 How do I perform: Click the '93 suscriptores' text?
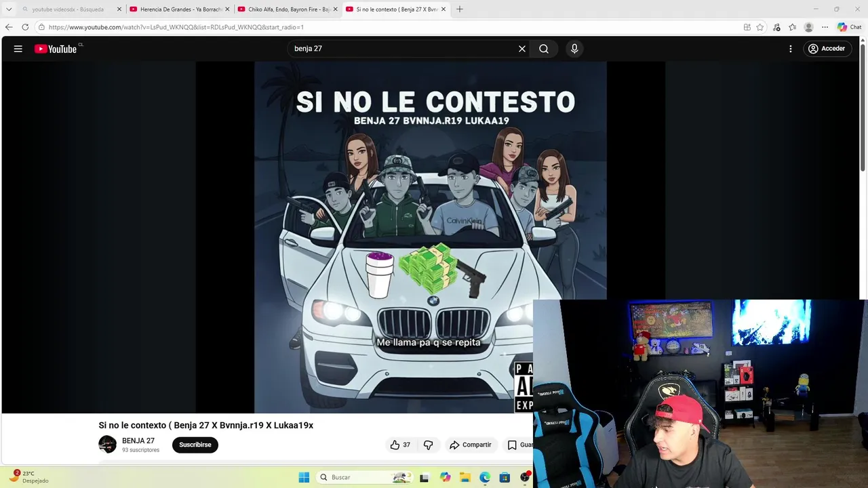tap(140, 450)
